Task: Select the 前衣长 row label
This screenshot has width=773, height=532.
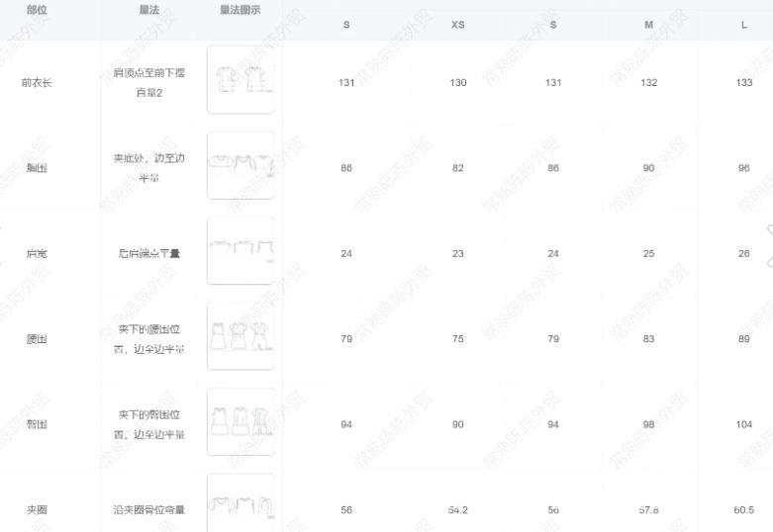Action: pos(37,83)
